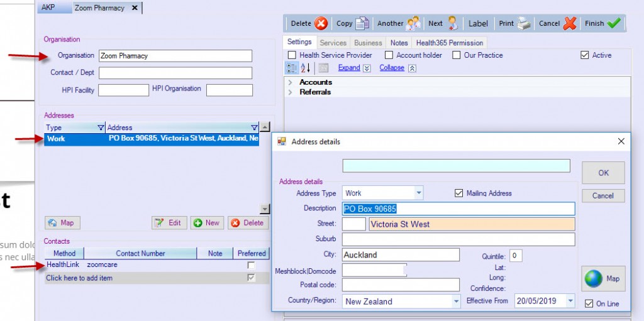This screenshot has height=321, width=644.
Task: Click the property pages icon
Action: 324,68
